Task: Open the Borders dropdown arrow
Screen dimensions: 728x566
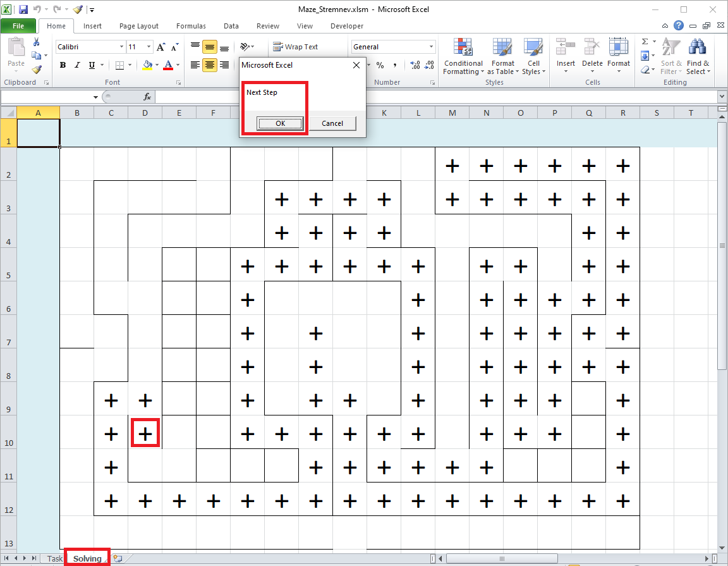Action: (130, 65)
